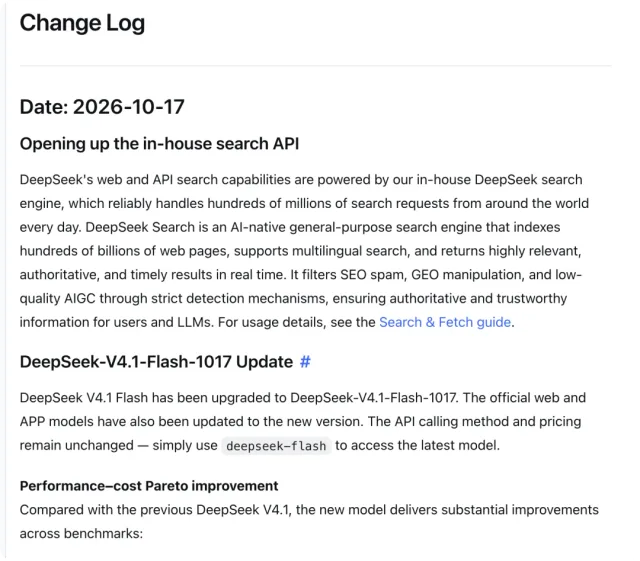This screenshot has width=640, height=561.
Task: Open the Search & Fetch guide link
Action: click(x=444, y=323)
